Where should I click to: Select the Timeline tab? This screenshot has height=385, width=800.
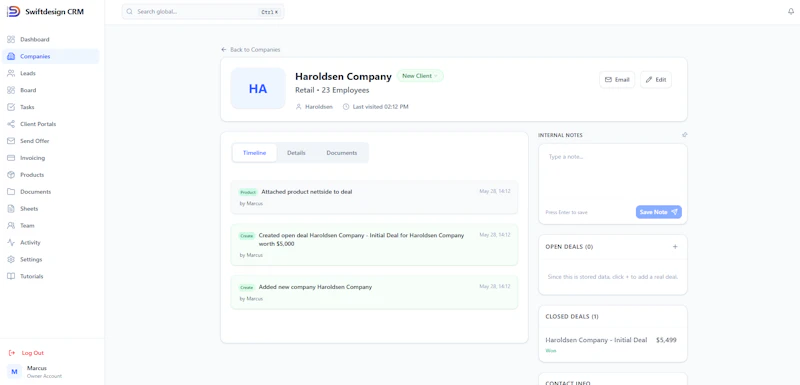point(254,153)
